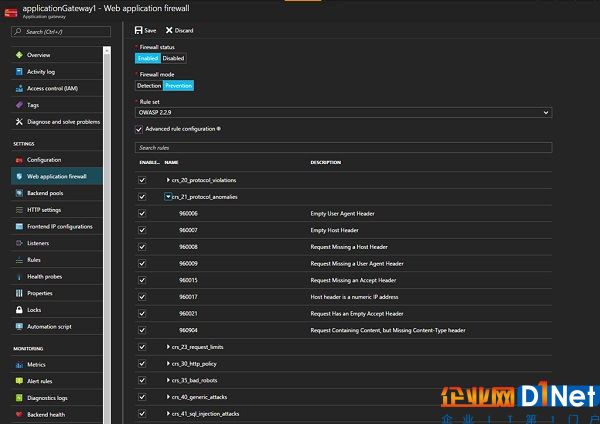Open Overview in the sidebar menu
The image size is (600, 424).
coord(57,55)
